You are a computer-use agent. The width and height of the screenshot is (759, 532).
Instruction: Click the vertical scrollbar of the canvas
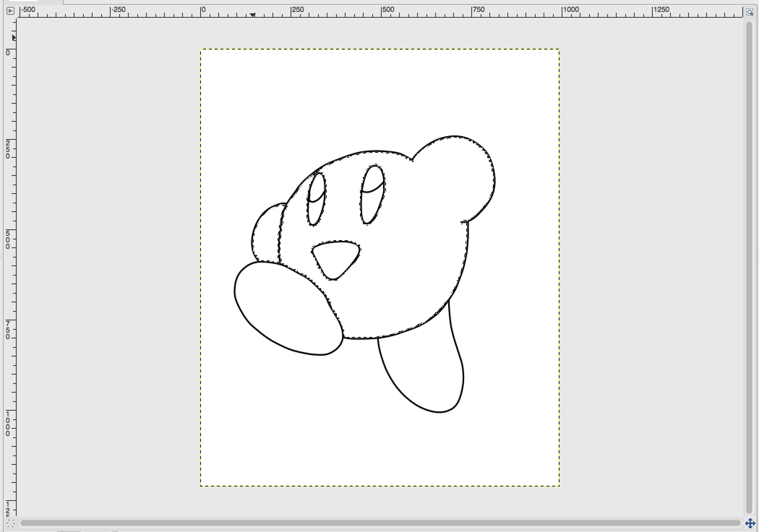tap(749, 267)
